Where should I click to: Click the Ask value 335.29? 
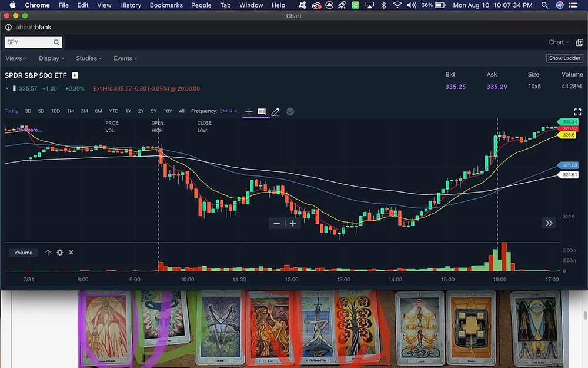click(x=496, y=87)
